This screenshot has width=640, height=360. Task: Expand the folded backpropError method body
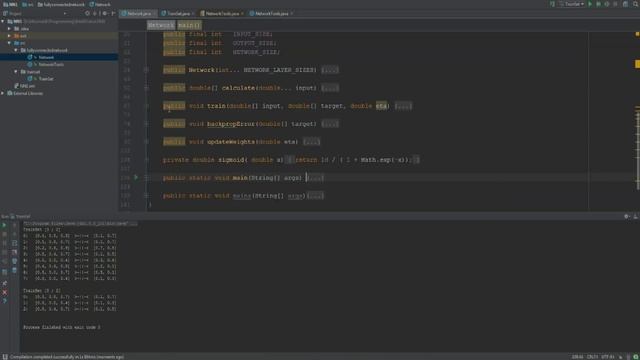(329, 124)
